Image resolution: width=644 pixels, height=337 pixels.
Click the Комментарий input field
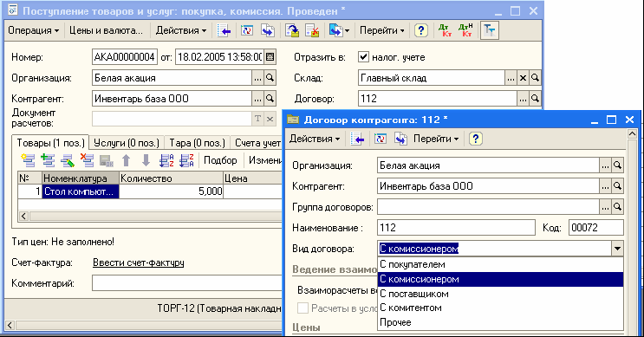click(187, 283)
